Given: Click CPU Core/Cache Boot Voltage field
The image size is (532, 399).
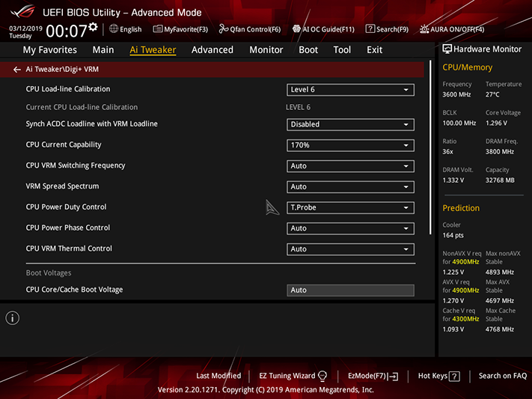Looking at the screenshot, I should tap(350, 290).
